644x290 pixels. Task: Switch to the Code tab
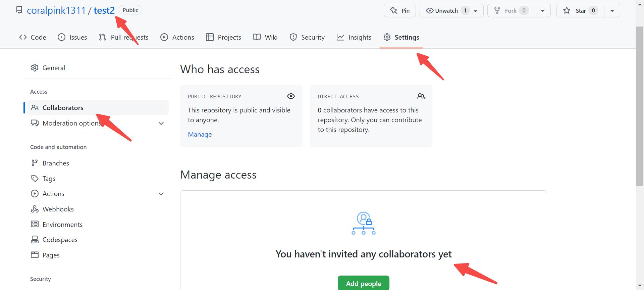click(33, 37)
